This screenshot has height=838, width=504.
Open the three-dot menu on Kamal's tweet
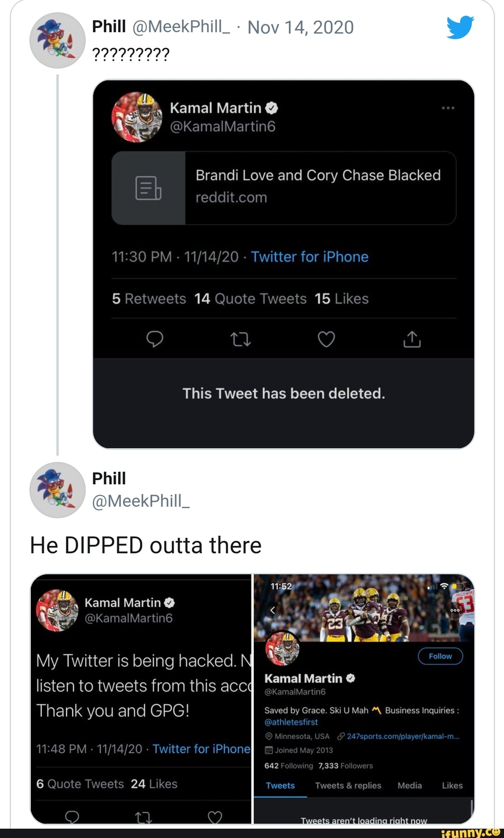point(448,108)
